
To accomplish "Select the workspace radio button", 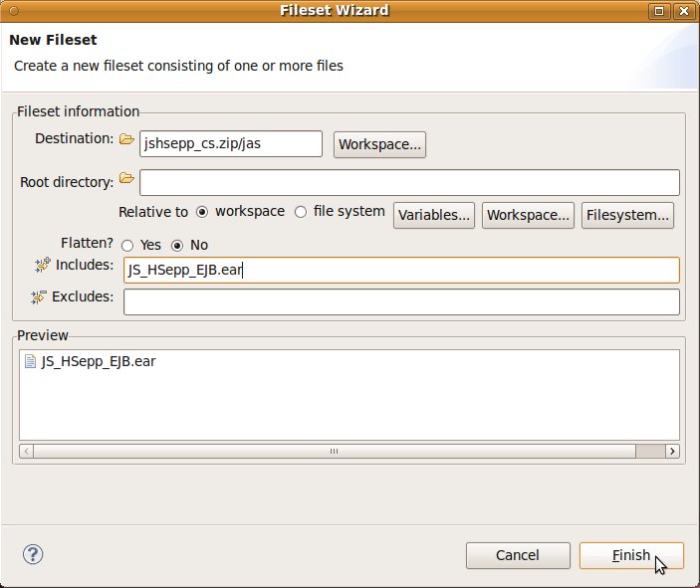I will coord(202,212).
